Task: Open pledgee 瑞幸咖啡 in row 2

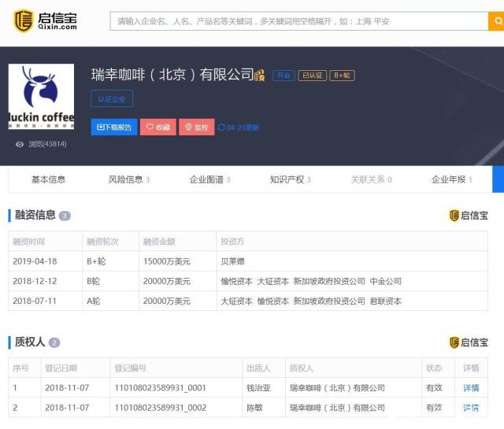Action: pyautogui.click(x=337, y=408)
